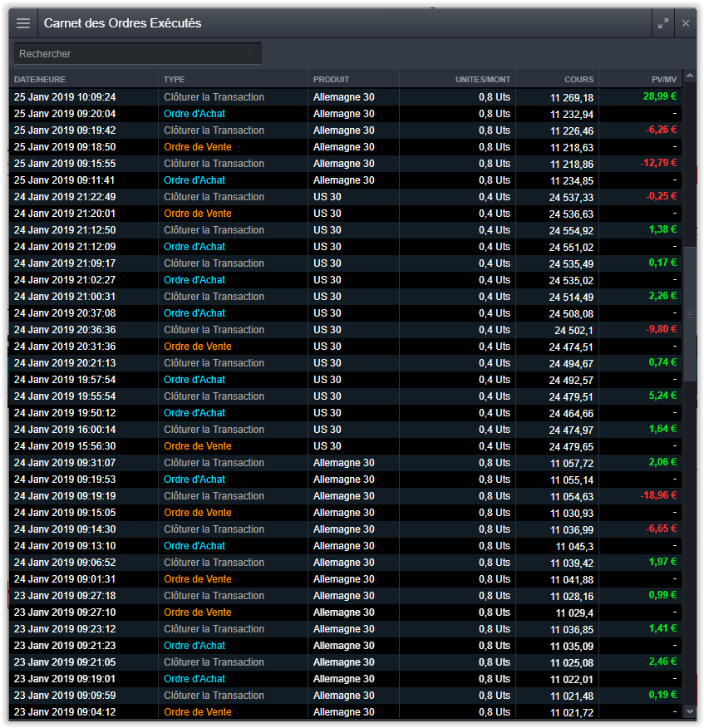The image size is (704, 728).
Task: Click the 28,99 € profit value
Action: tap(660, 96)
